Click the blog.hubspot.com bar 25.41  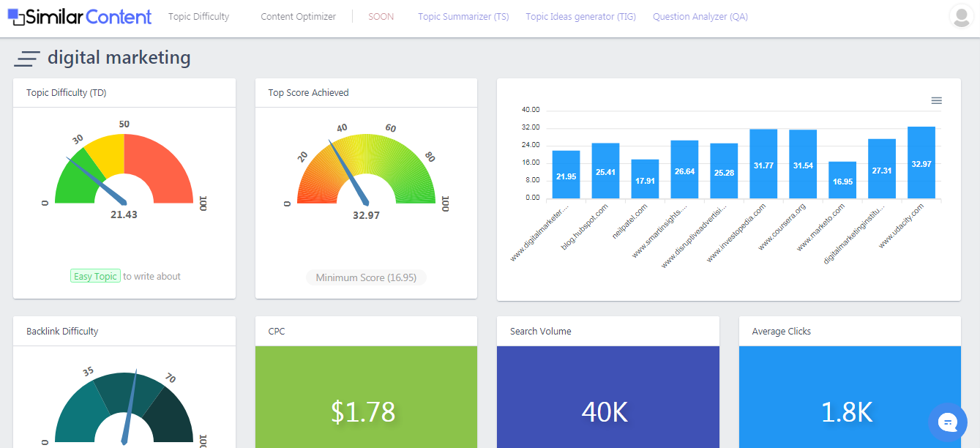click(x=605, y=171)
